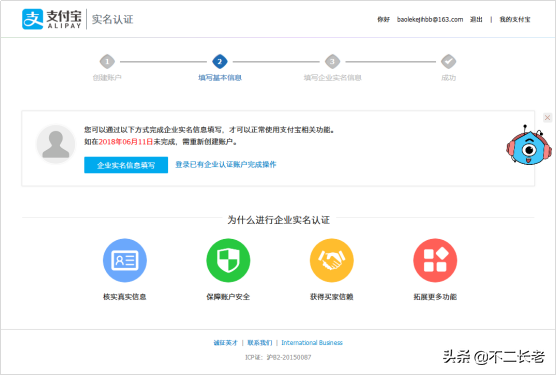Viewport: 556px width, 375px height.
Task: Open the International Business footer link
Action: click(x=312, y=343)
